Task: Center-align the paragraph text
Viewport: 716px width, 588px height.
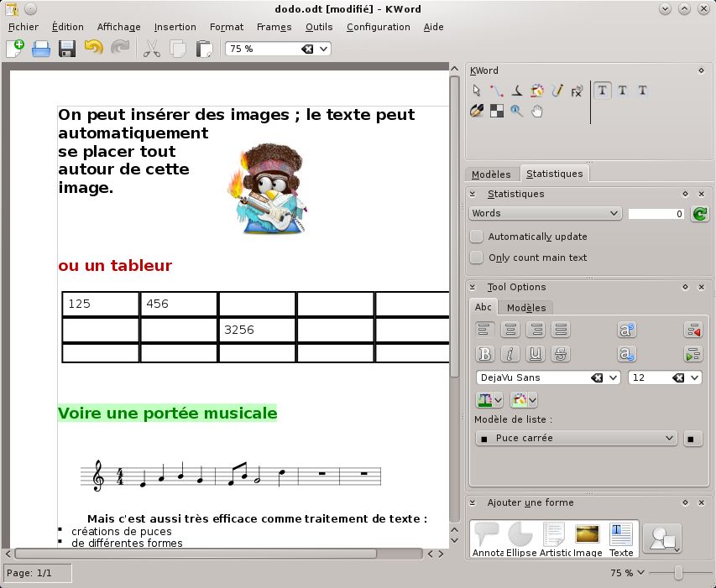Action: (x=510, y=330)
